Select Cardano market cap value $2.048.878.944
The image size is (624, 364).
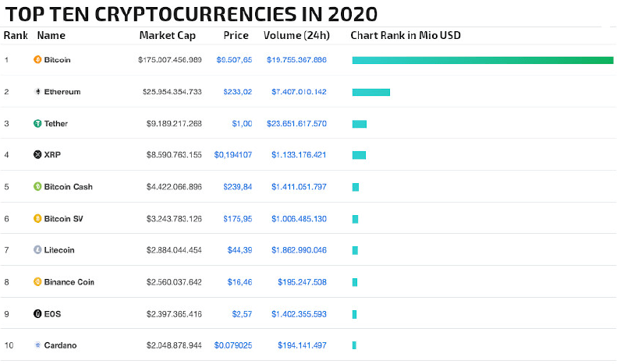(174, 345)
